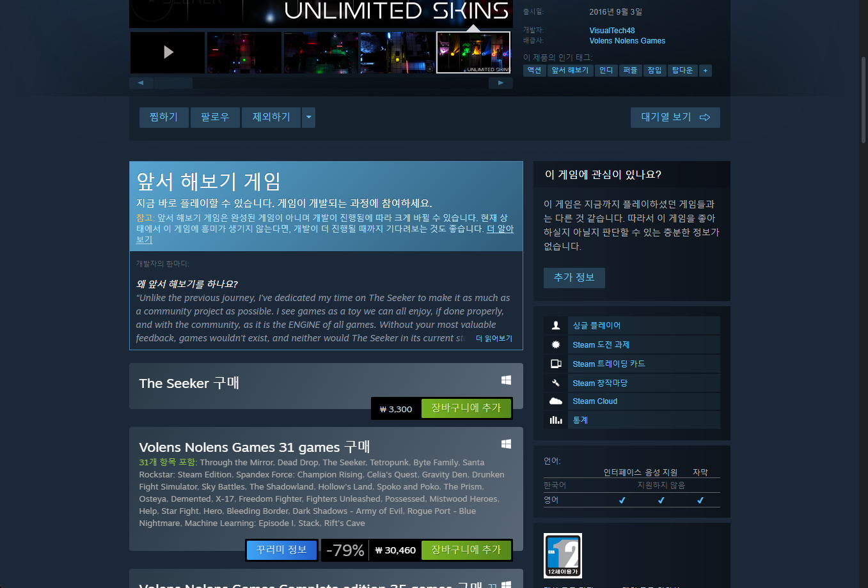Open the Steam 도전 과제 link

(601, 345)
